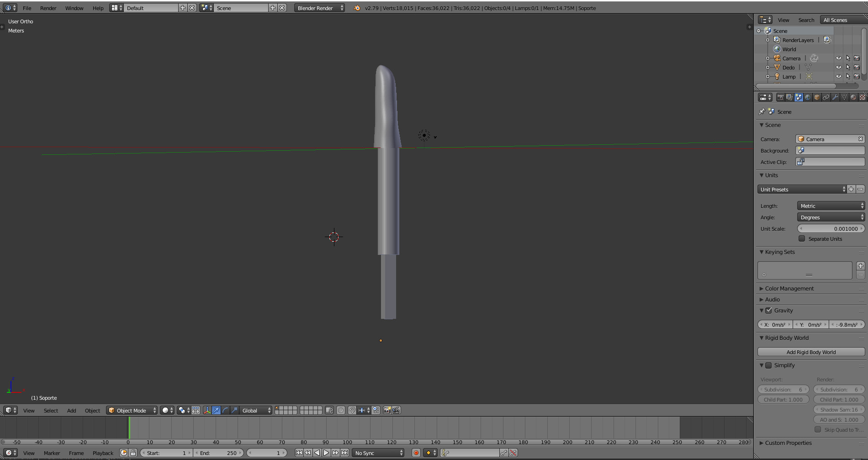
Task: Open the Material properties tab sphere icon
Action: click(853, 97)
